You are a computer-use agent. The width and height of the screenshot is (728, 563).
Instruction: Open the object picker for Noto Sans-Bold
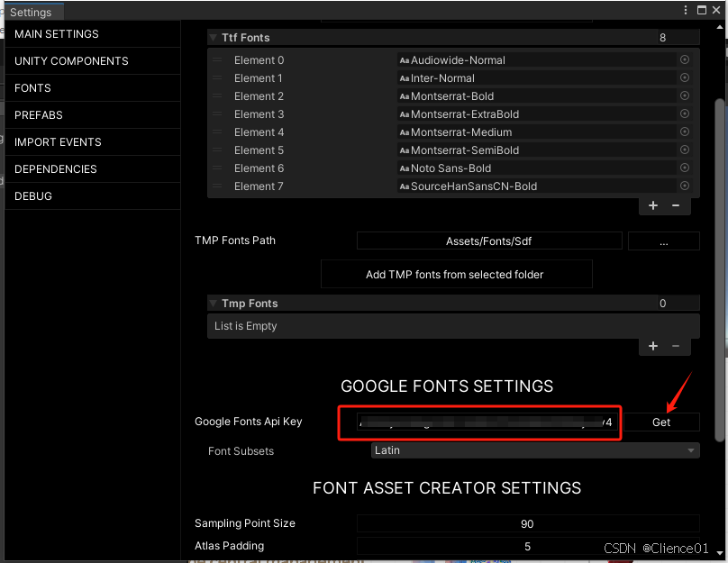684,168
